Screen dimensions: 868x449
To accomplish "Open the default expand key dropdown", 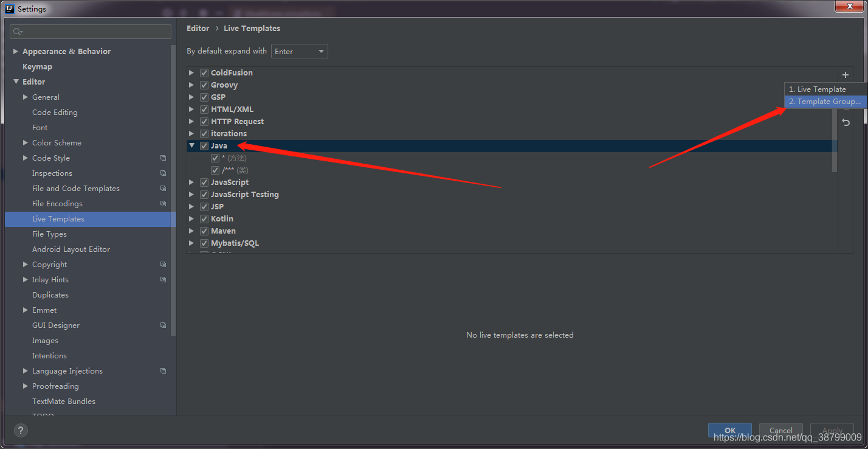I will point(300,51).
